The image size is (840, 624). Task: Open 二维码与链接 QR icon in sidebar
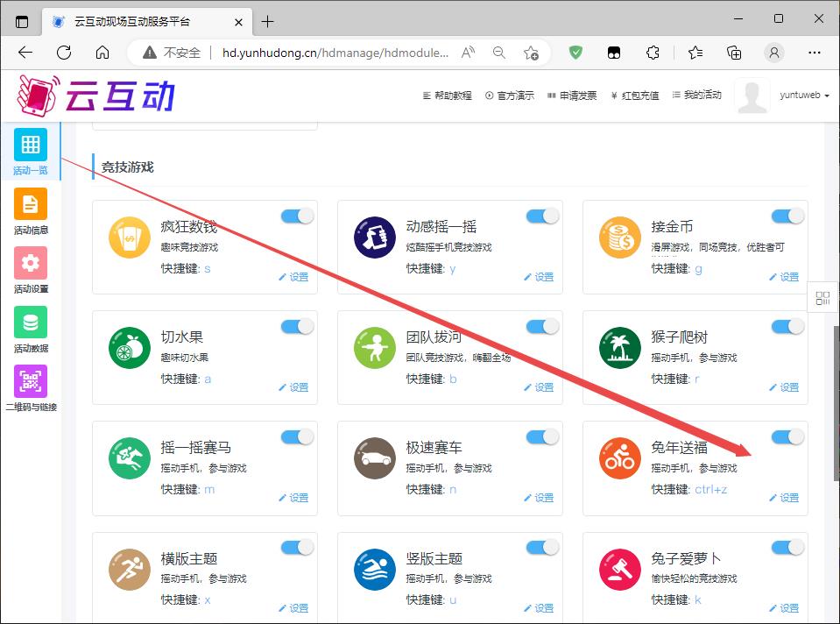point(31,382)
